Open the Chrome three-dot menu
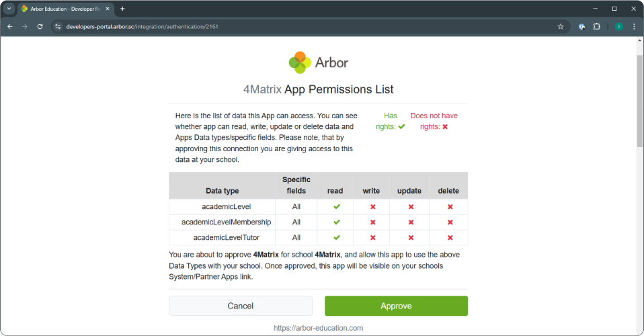Image resolution: width=644 pixels, height=336 pixels. pyautogui.click(x=634, y=27)
